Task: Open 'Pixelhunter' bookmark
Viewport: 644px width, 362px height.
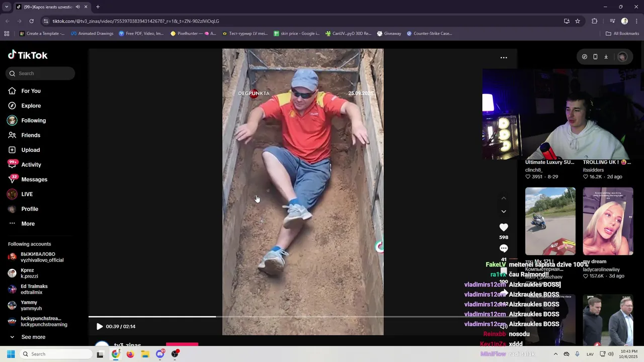Action: point(193,34)
